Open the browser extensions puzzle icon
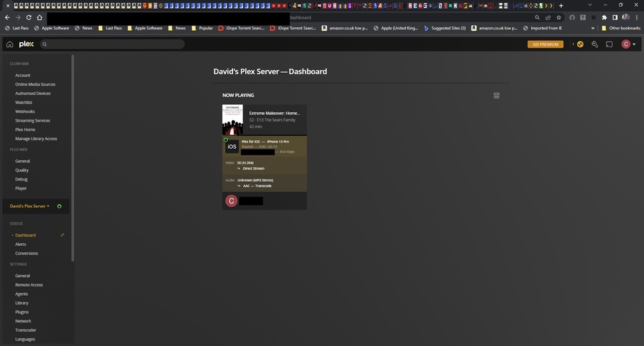 (604, 17)
